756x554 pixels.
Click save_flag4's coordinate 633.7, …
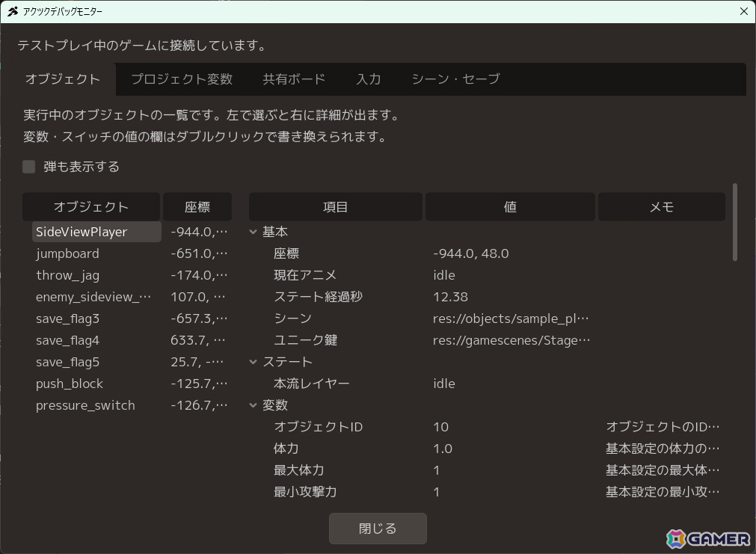[x=197, y=340]
